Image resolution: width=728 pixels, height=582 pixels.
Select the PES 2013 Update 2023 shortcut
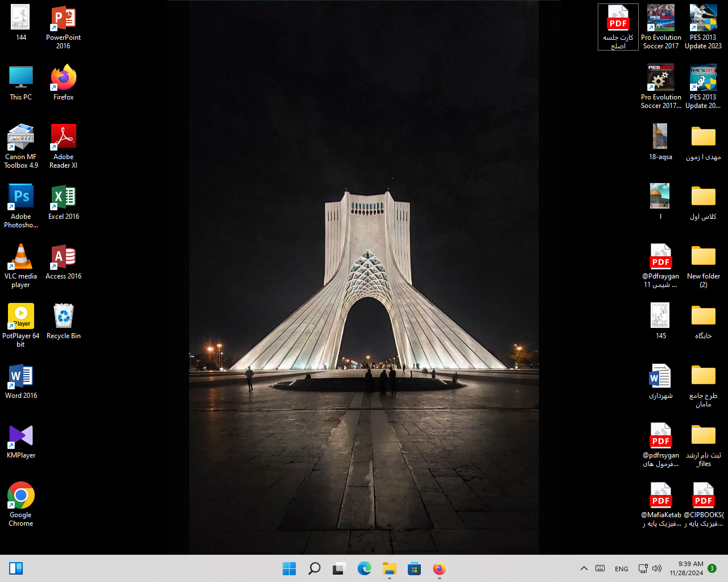[x=704, y=27]
